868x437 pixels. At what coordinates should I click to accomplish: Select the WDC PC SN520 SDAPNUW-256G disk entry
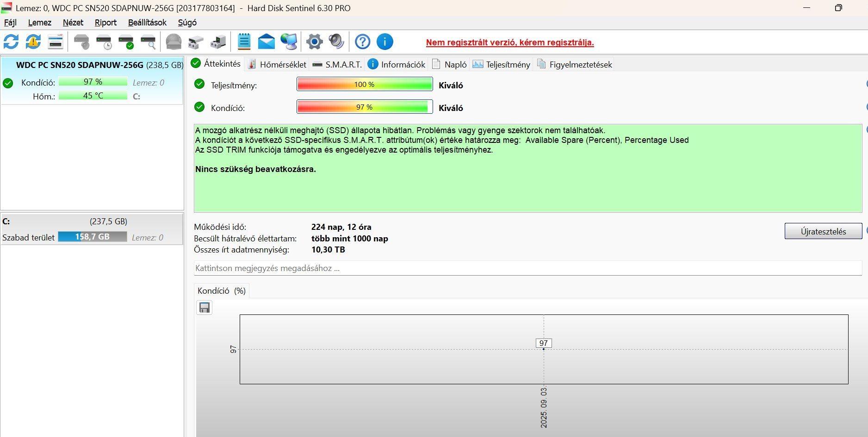tap(92, 80)
